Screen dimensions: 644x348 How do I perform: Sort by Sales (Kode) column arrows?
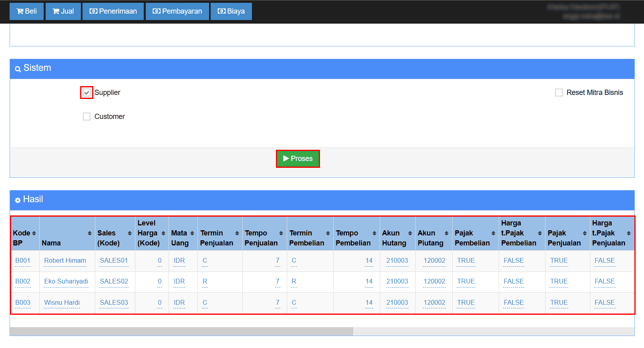coord(129,233)
